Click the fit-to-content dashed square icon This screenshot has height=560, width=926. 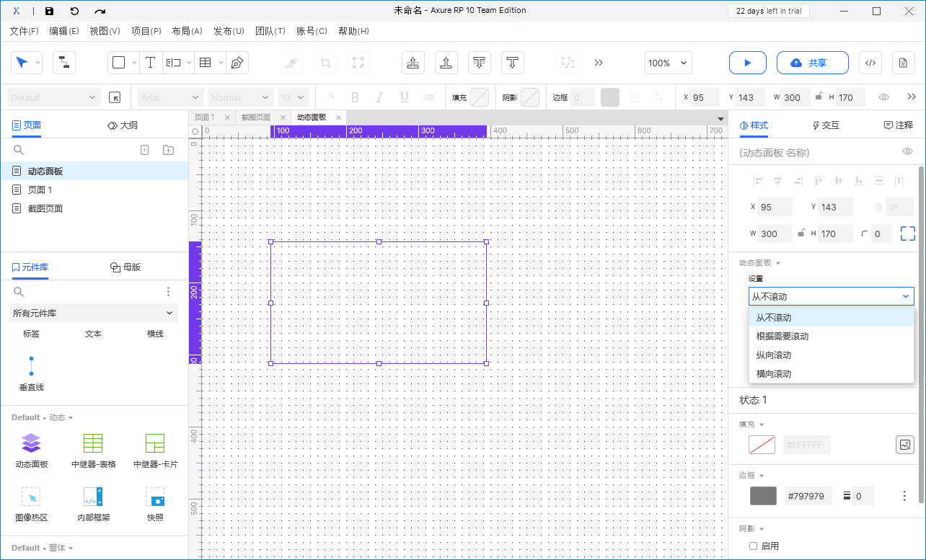pos(907,234)
